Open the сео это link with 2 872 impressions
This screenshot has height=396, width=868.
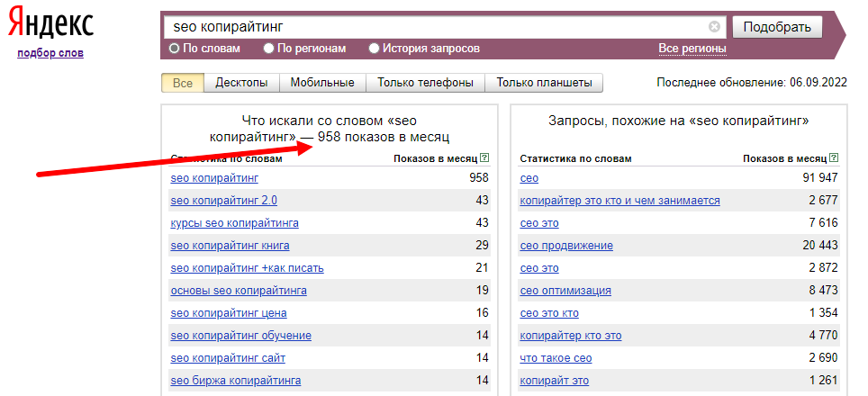pyautogui.click(x=539, y=268)
